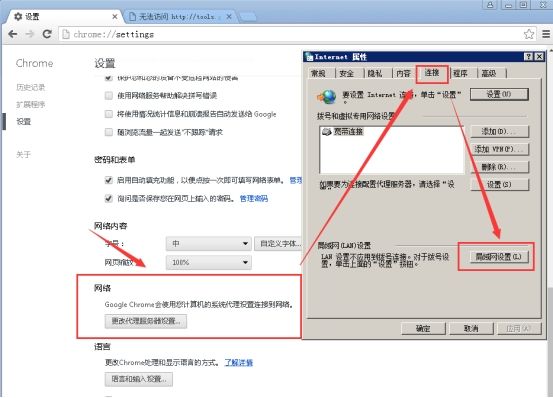Click 更改代理服务器设置 button
This screenshot has width=553, height=398.
[x=146, y=321]
